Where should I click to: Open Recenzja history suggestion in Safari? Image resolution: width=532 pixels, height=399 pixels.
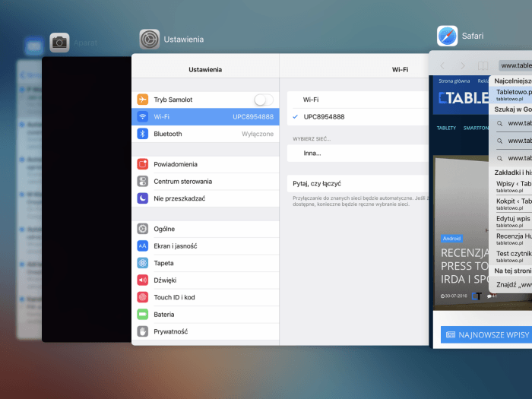click(x=510, y=239)
